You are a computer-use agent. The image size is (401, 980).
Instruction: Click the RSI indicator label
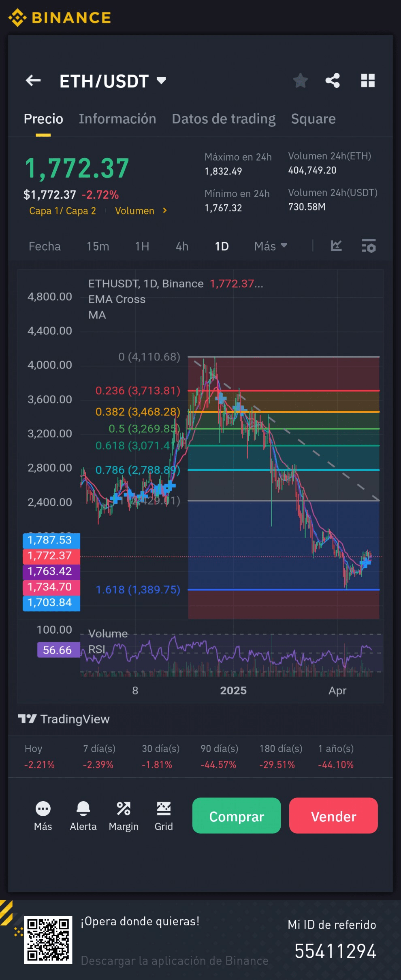point(96,649)
